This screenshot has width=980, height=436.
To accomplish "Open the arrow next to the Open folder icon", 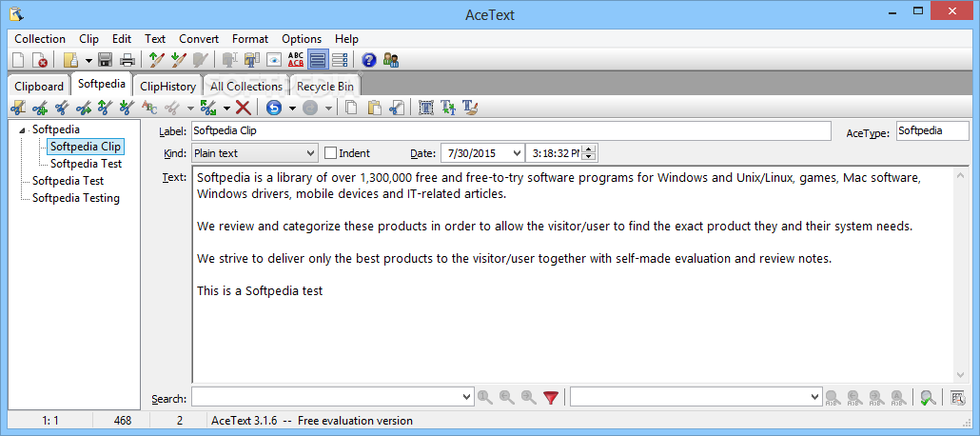I will click(88, 61).
